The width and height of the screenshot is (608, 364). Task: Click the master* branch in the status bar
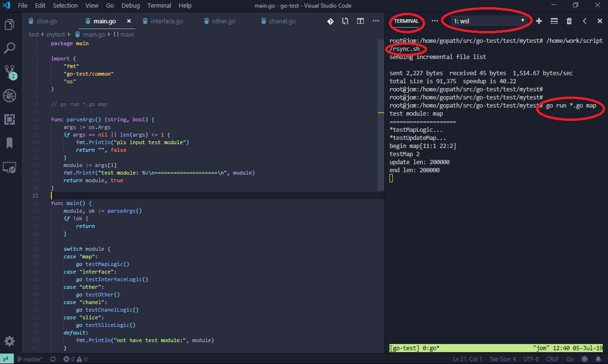[30, 359]
